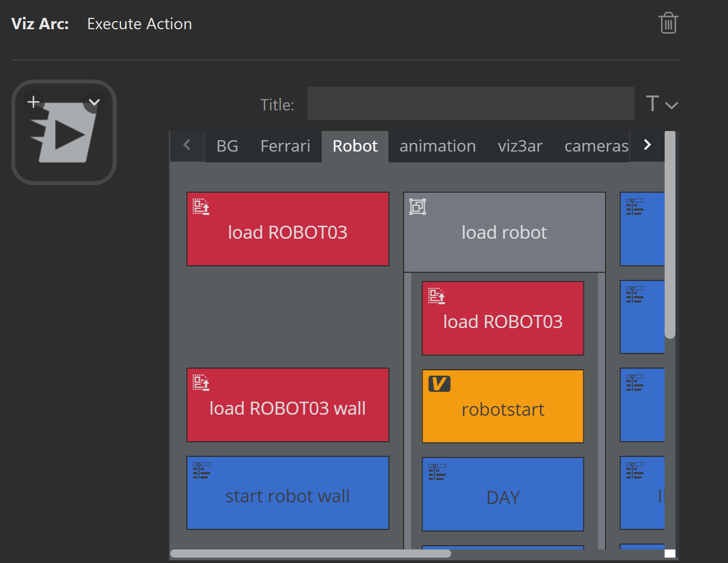Click the Execute Action play icon
This screenshot has height=563, width=728.
(x=64, y=133)
